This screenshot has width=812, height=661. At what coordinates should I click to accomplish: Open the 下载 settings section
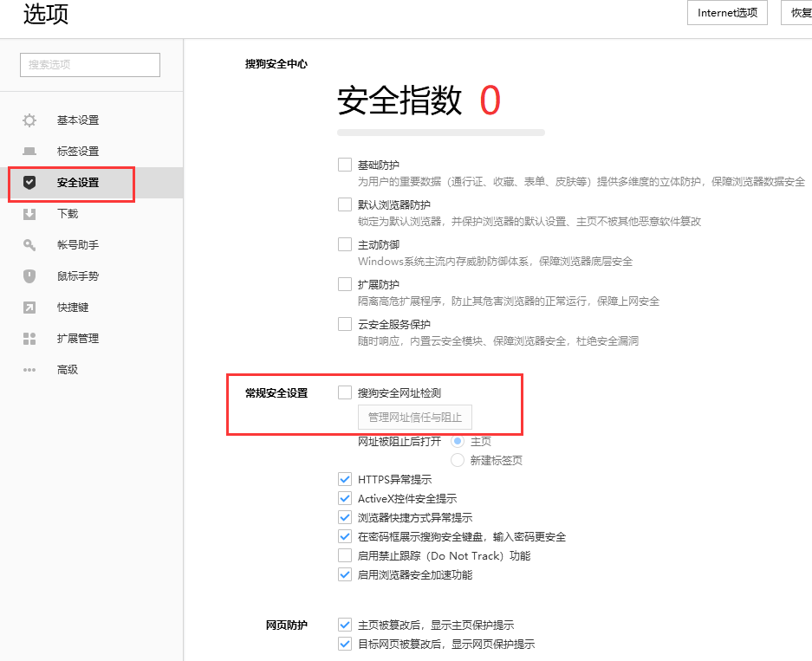pos(68,214)
